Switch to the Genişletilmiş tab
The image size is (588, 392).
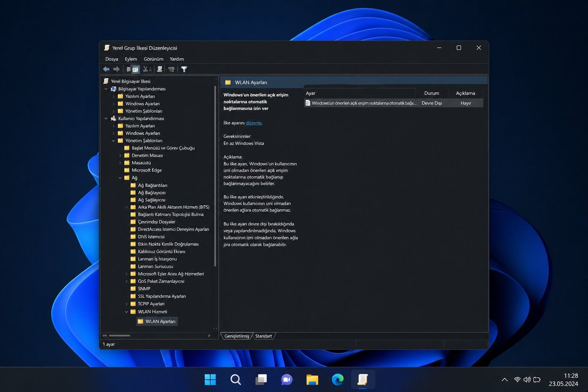coord(237,336)
